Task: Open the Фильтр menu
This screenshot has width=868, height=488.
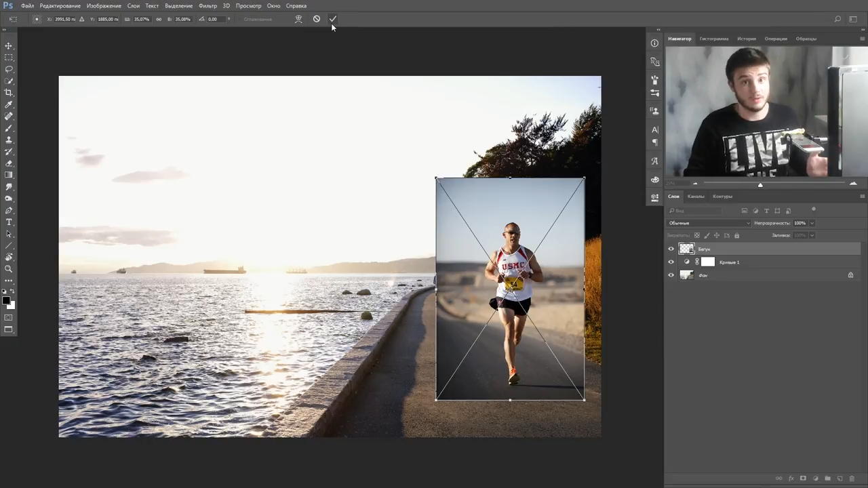Action: (x=208, y=6)
